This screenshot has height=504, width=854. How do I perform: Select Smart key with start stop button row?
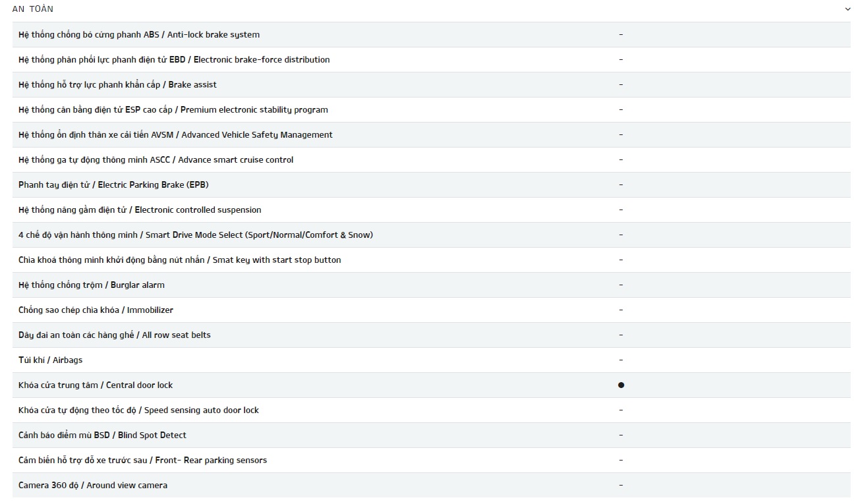pyautogui.click(x=431, y=260)
